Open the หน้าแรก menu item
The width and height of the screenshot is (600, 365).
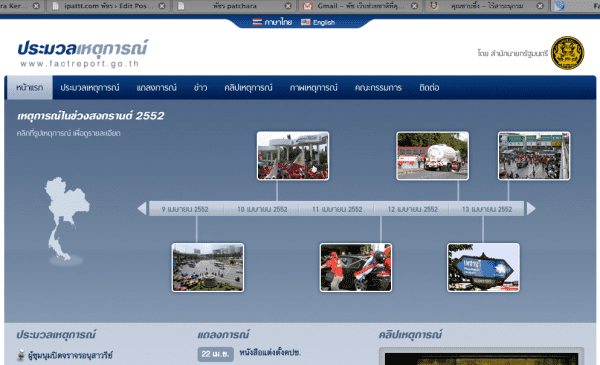coord(30,88)
